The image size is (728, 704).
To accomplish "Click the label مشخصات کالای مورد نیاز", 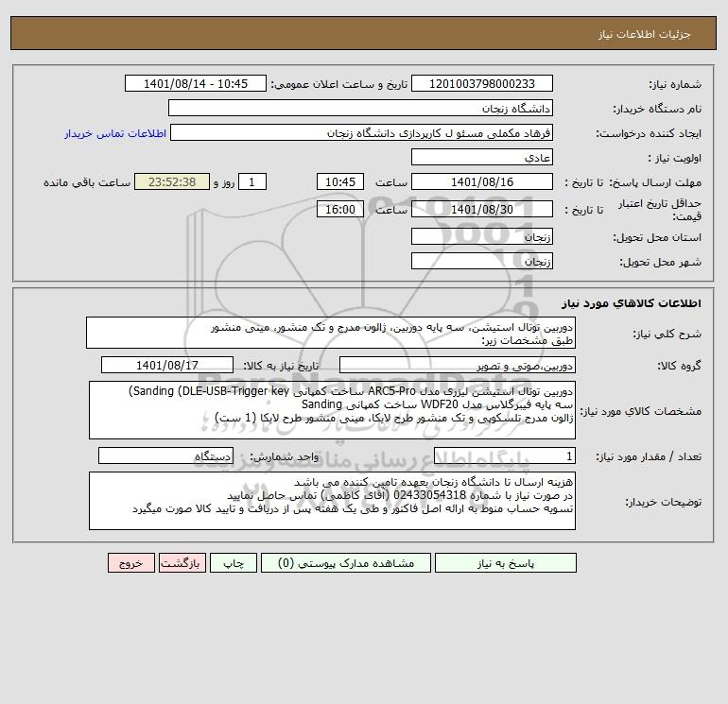I will 642,411.
